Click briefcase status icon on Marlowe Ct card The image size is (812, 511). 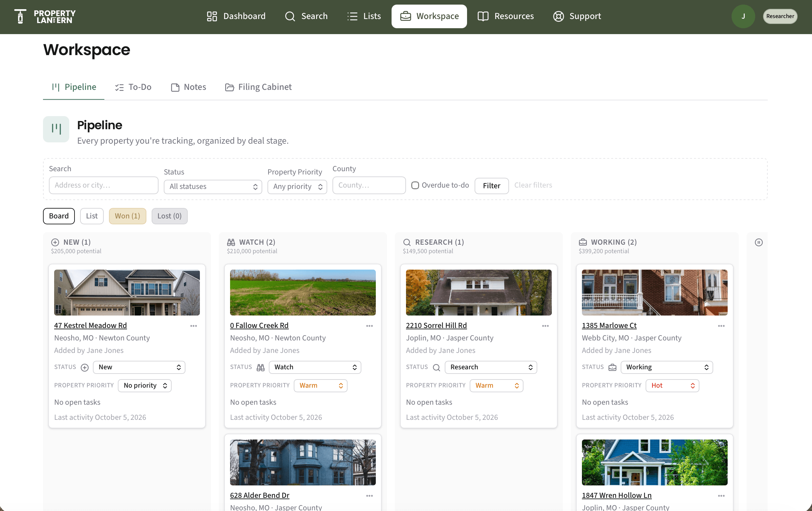[x=613, y=367]
